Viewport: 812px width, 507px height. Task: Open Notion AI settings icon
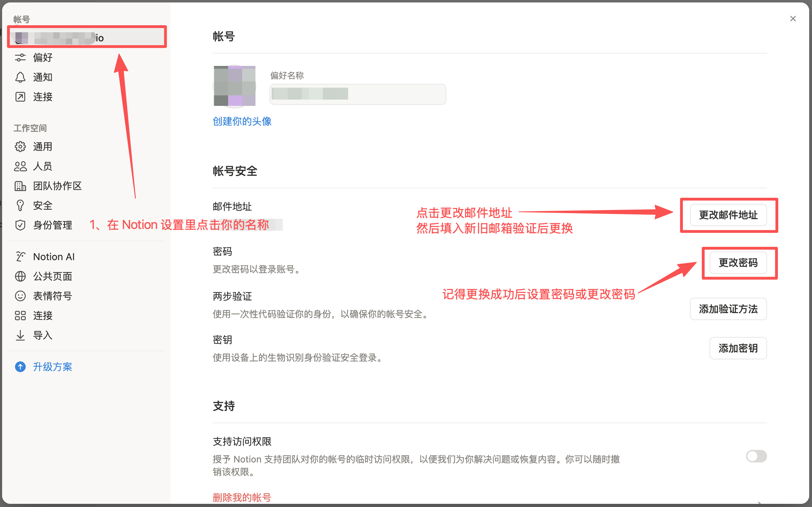point(20,257)
